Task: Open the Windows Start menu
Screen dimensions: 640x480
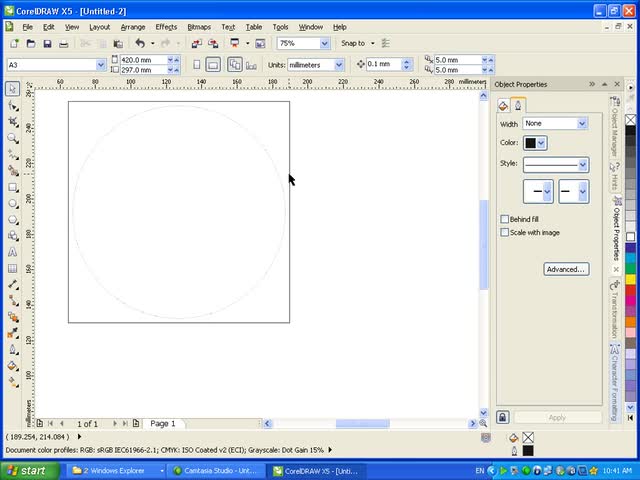Action: click(x=27, y=470)
